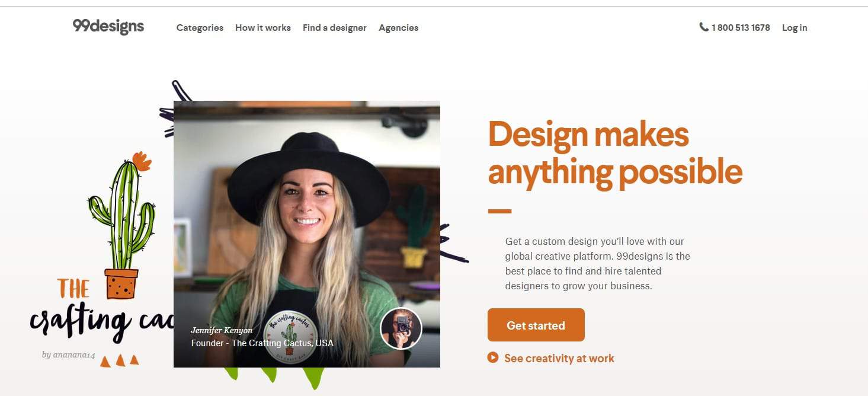868x396 pixels.
Task: Open the Categories menu
Action: (200, 28)
